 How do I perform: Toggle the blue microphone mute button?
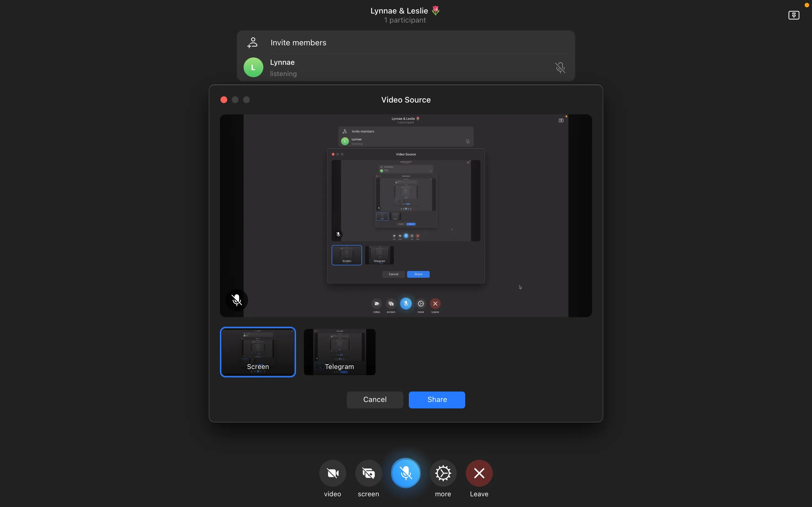click(x=406, y=473)
